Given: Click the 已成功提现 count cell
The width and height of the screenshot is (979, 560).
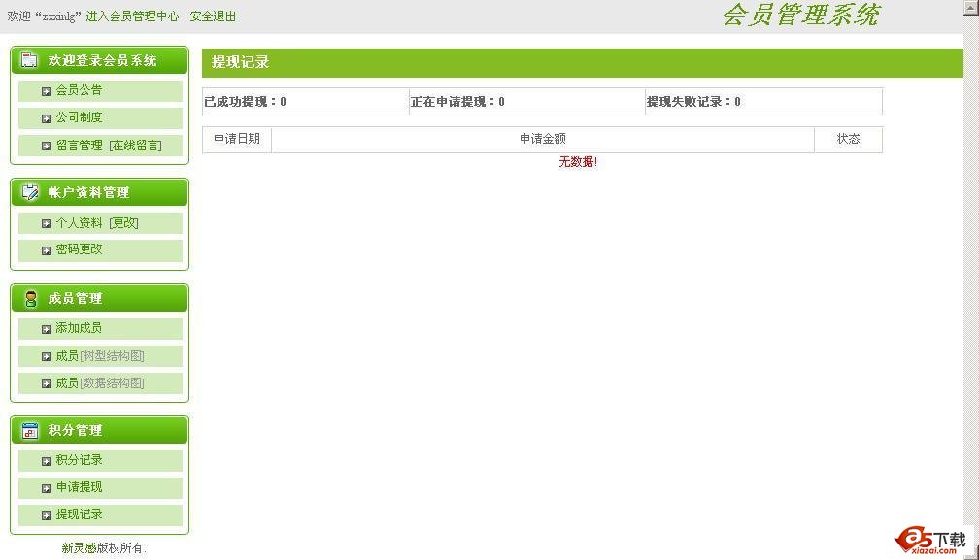Looking at the screenshot, I should (305, 102).
